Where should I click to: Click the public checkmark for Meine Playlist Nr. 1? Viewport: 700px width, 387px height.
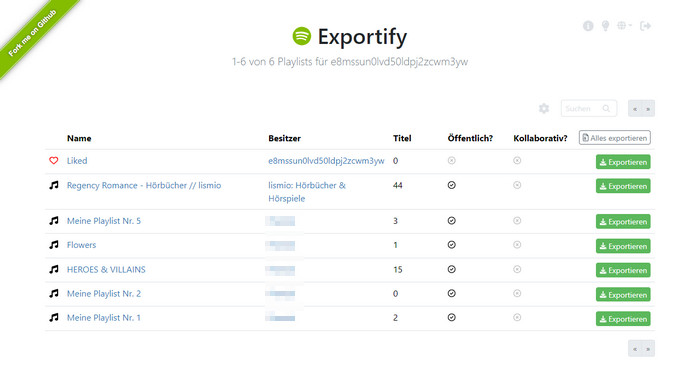(x=451, y=317)
